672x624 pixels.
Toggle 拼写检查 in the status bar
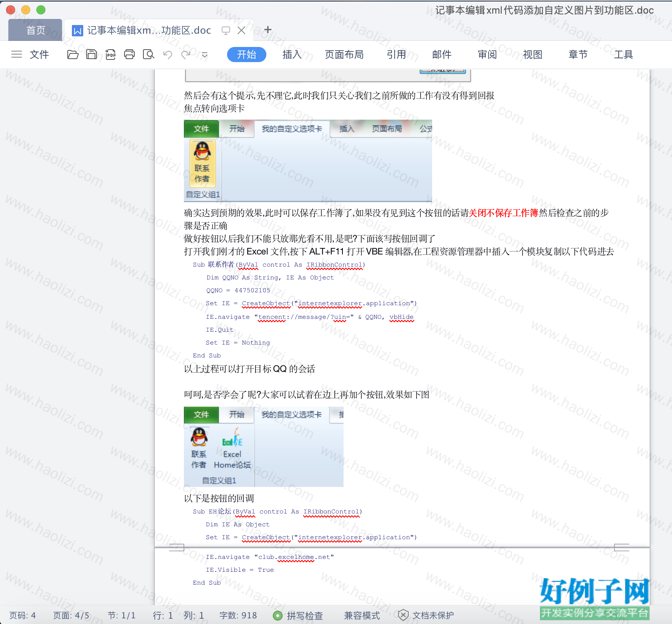point(298,616)
